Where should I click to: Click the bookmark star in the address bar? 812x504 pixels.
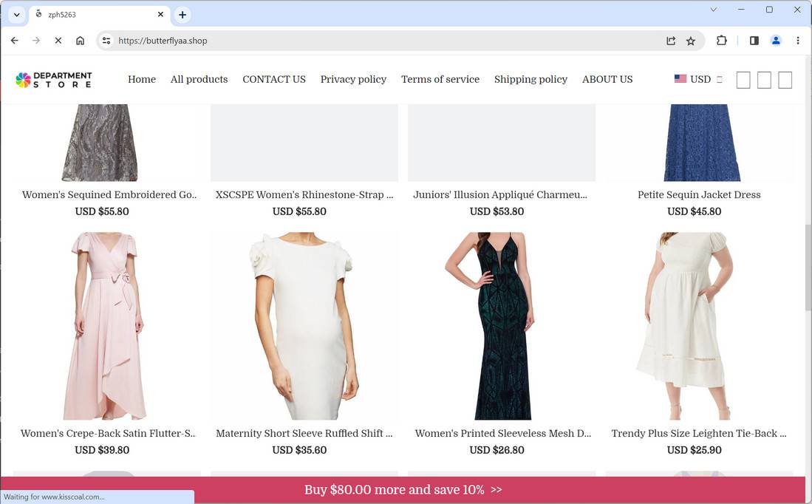click(690, 41)
